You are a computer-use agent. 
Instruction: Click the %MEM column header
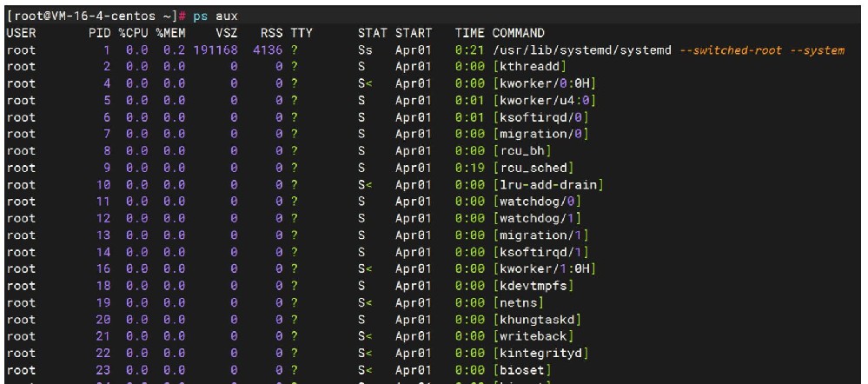[170, 33]
